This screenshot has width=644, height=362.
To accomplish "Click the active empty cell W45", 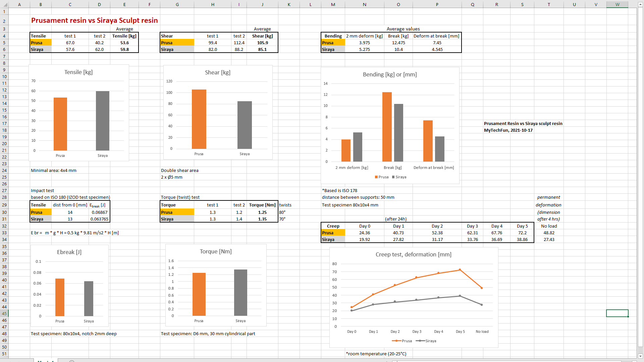I will [617, 313].
